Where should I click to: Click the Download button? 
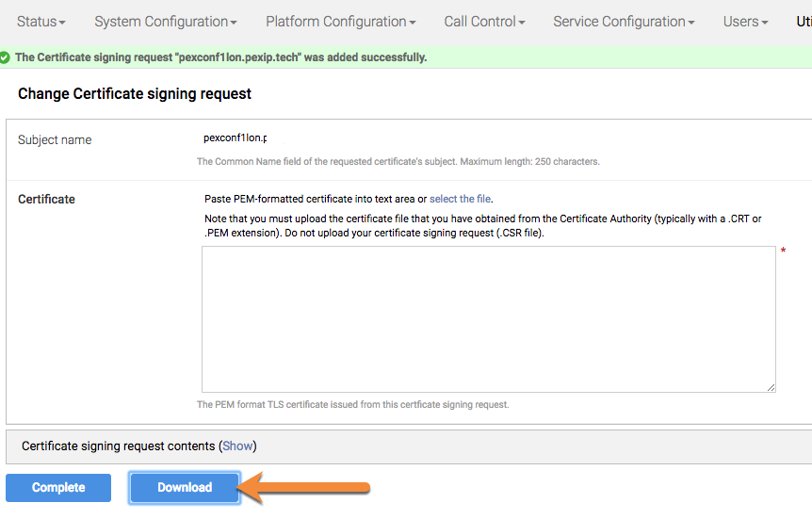coord(185,487)
